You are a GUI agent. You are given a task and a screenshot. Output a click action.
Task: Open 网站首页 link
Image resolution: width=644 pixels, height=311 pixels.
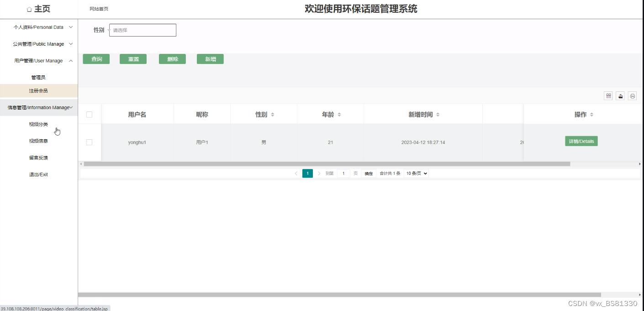click(x=99, y=9)
